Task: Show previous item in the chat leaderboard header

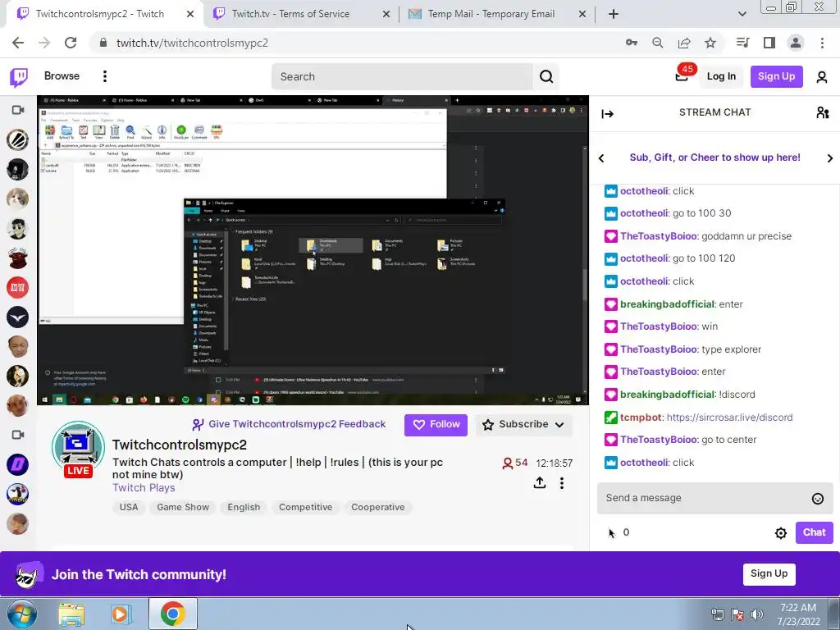Action: 601,158
